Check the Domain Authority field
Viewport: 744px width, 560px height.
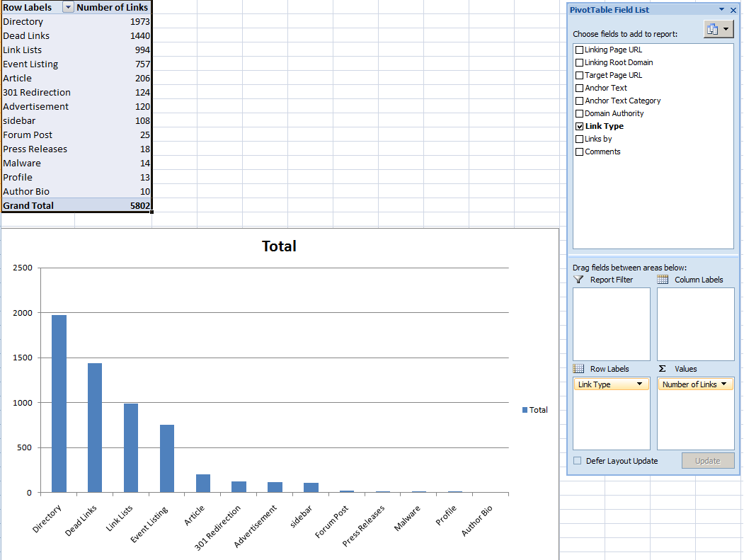(580, 113)
